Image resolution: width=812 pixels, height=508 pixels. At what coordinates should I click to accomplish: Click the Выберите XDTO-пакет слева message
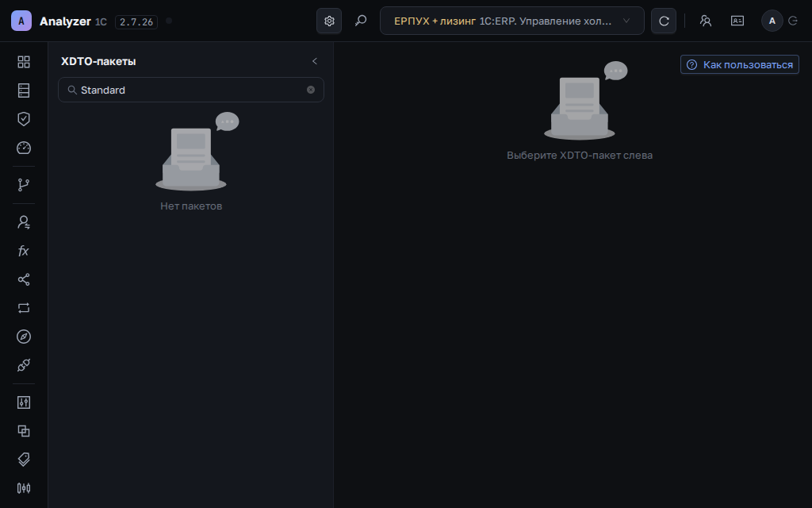point(580,155)
